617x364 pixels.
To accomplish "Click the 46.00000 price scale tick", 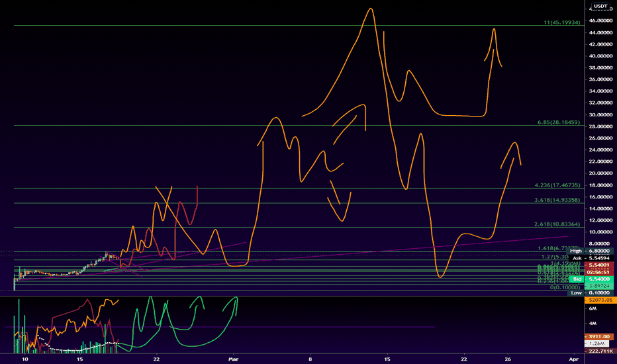I will click(600, 21).
